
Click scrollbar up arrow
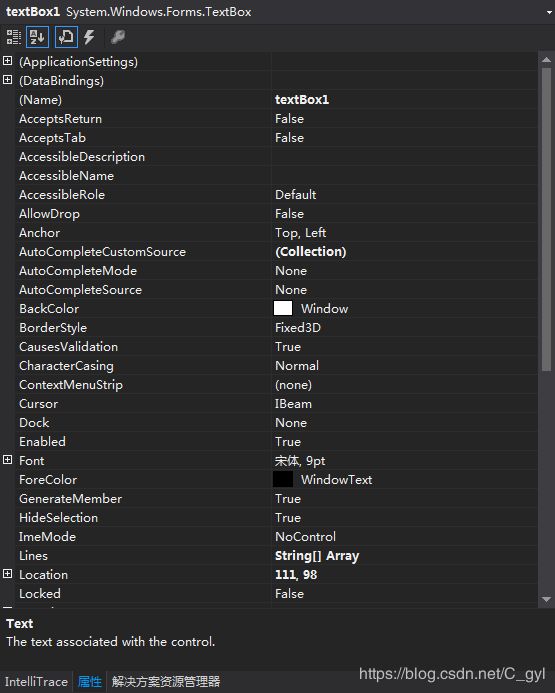[x=546, y=60]
